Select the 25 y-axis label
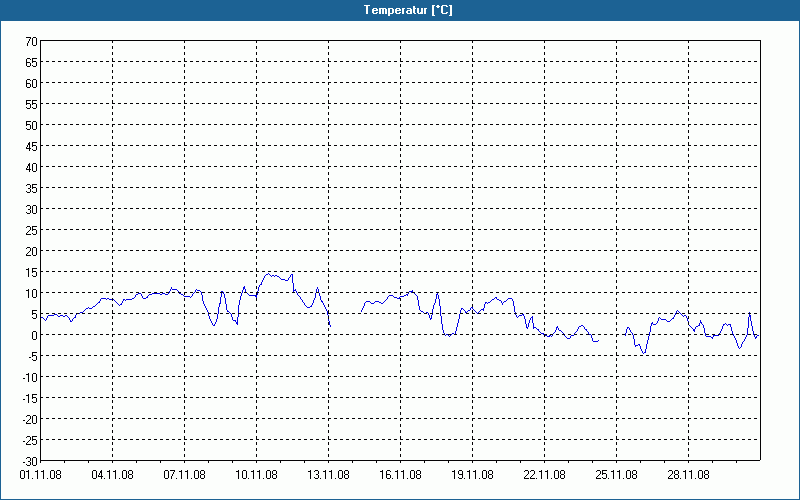800x500 pixels. point(32,230)
